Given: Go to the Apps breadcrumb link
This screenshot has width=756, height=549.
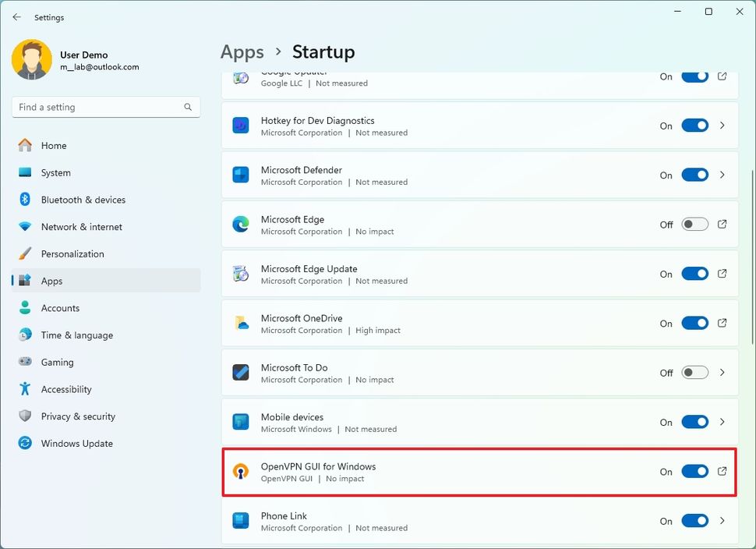Looking at the screenshot, I should point(242,51).
